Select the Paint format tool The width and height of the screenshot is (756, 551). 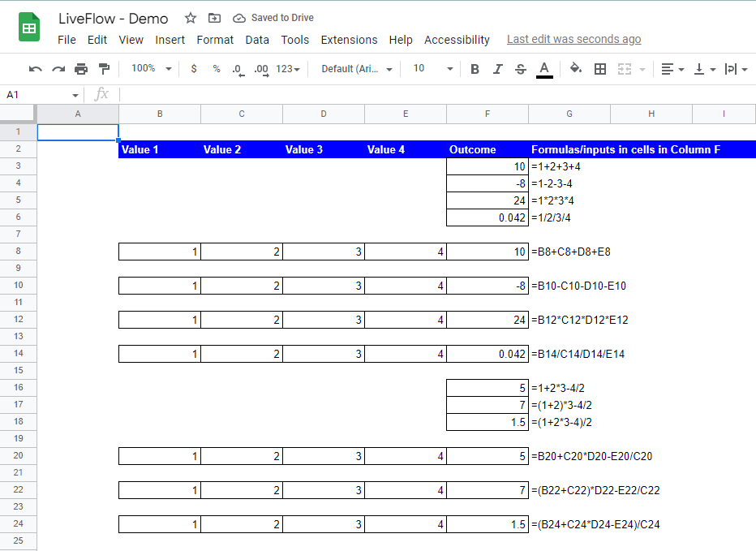point(104,69)
